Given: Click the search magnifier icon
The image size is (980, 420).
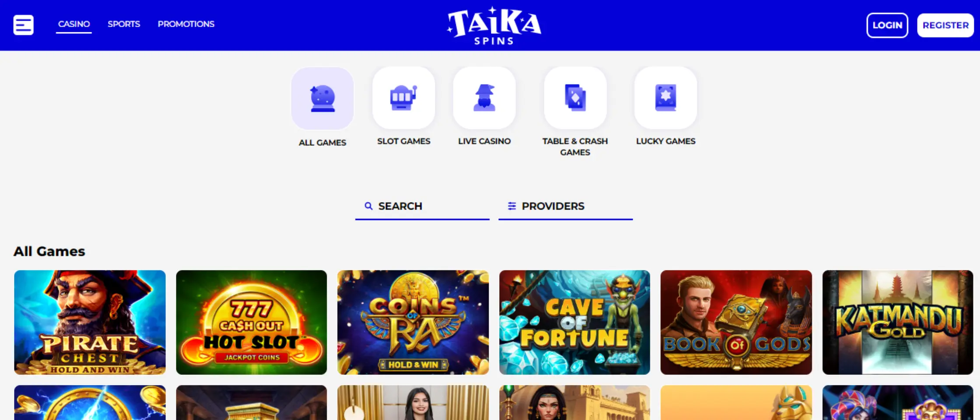Looking at the screenshot, I should pos(369,206).
